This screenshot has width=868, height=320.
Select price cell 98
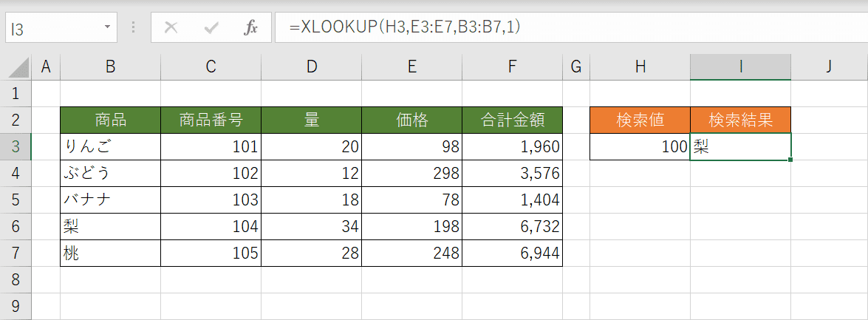412,147
